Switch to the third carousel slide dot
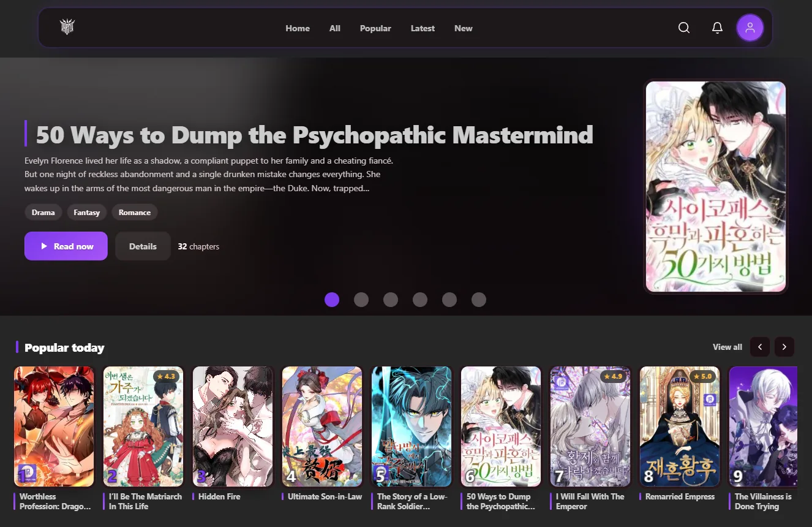812x527 pixels. coord(391,299)
